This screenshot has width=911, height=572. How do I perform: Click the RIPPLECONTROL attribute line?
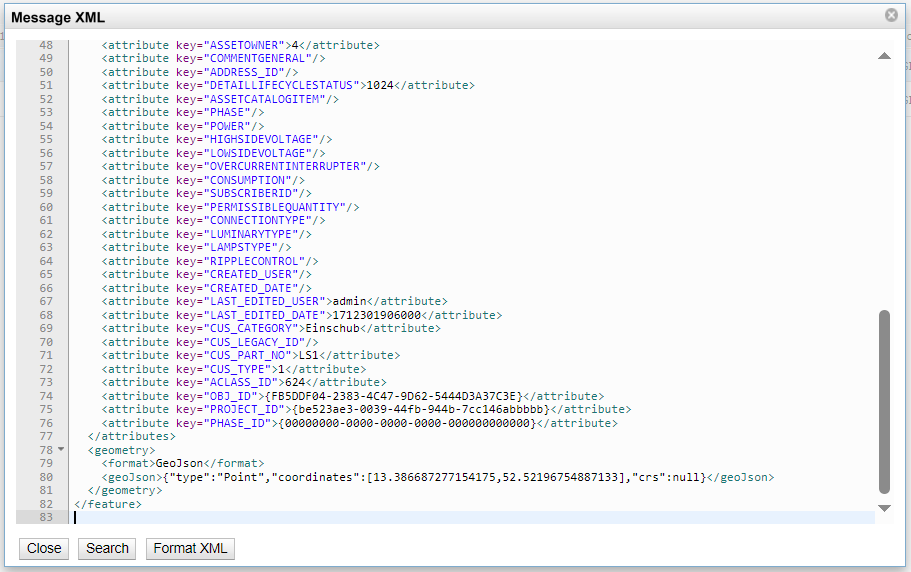[x=210, y=261]
